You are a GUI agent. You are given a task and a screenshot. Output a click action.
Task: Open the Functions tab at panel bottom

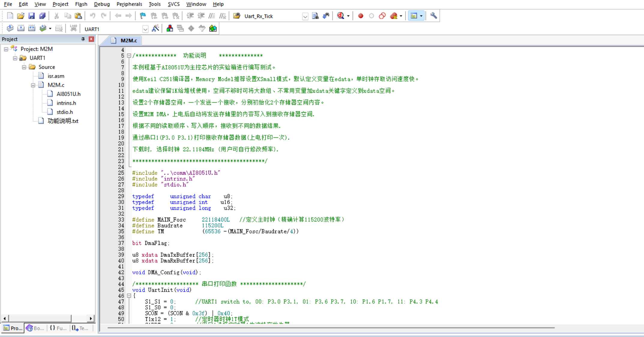(58, 328)
